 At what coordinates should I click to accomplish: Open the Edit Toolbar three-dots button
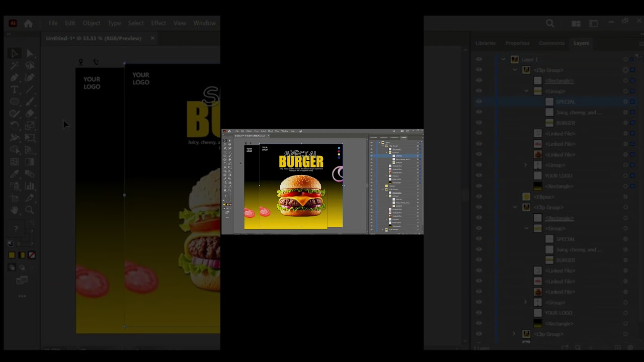[x=22, y=296]
